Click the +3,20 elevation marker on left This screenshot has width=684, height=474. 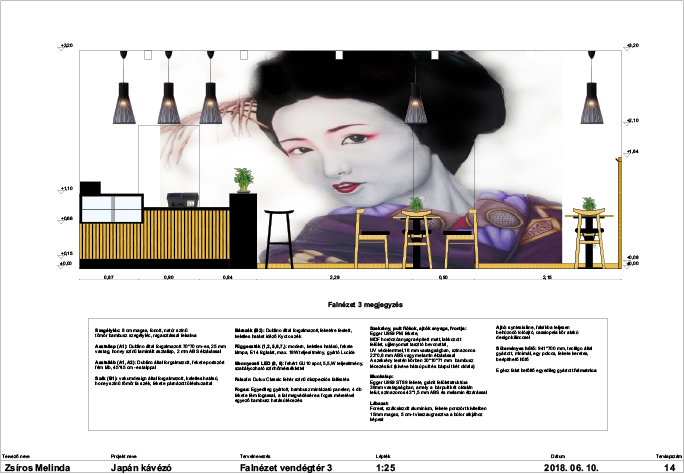67,46
